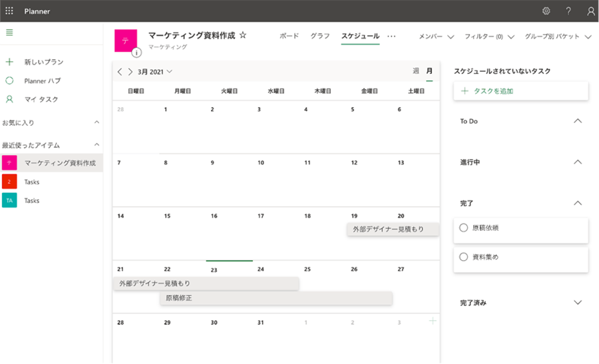The width and height of the screenshot is (599, 364).
Task: Go to next month with right arrow
Action: (x=130, y=71)
